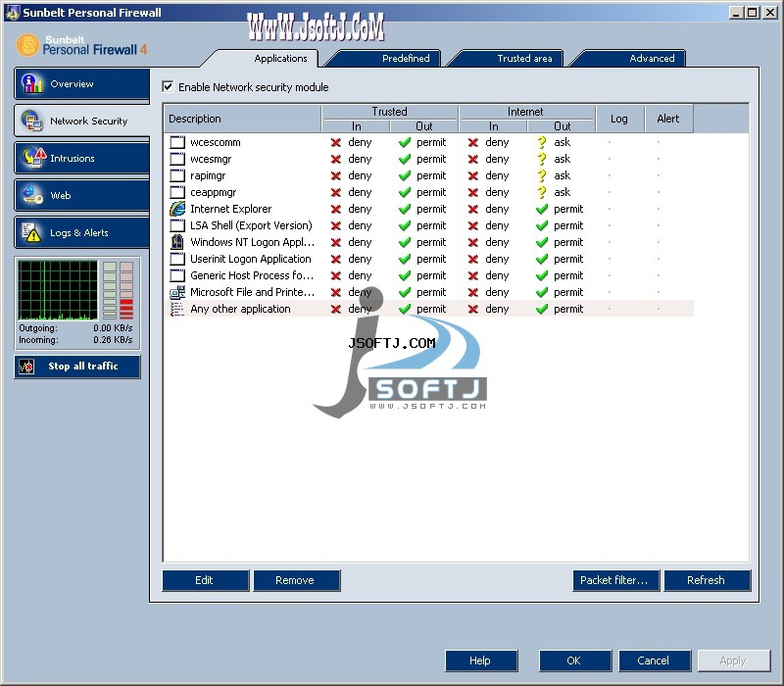Open the Packet filter dialog
The width and height of the screenshot is (784, 686).
click(616, 580)
